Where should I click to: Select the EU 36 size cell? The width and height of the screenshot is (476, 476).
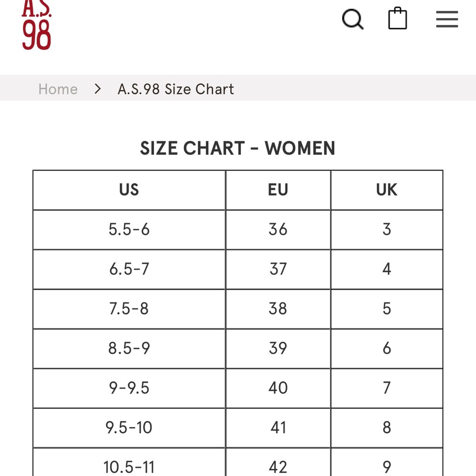(278, 229)
